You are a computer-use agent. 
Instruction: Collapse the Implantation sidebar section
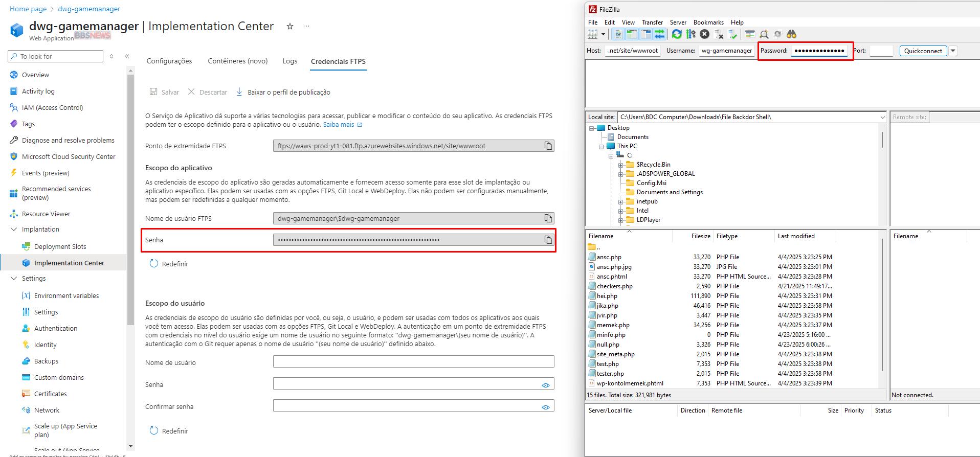pyautogui.click(x=14, y=230)
